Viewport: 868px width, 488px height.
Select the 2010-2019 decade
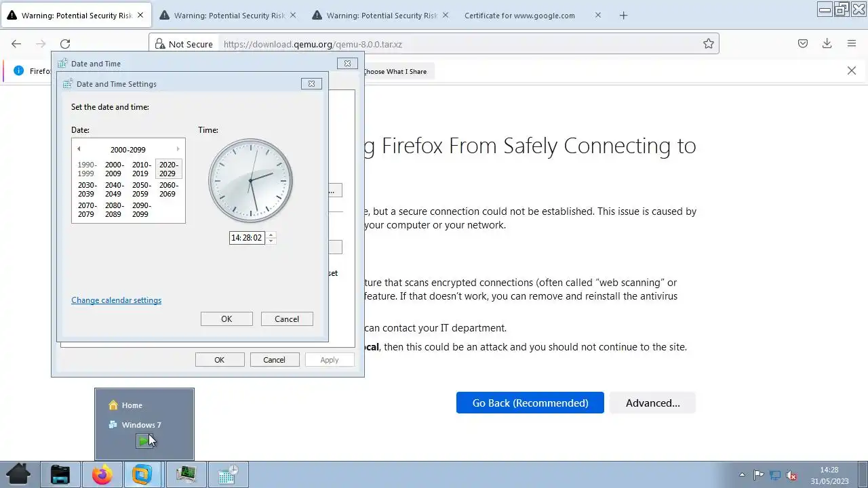pos(141,169)
